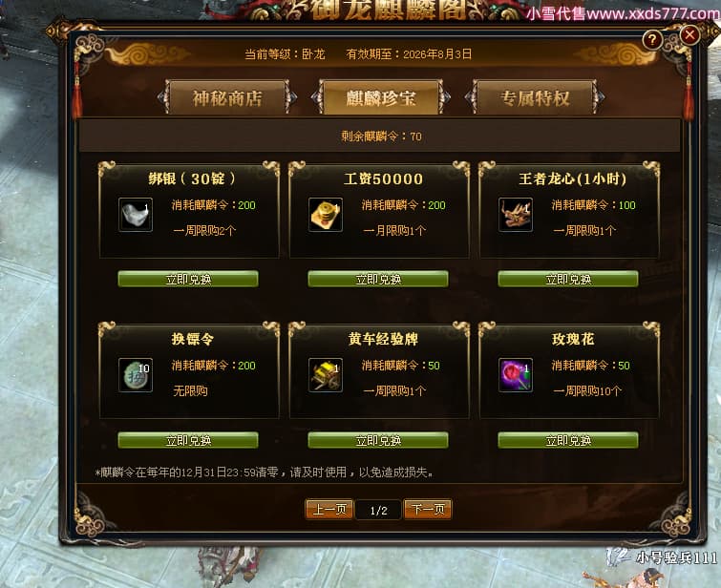Click the 换镖令 token icon
721x588 pixels.
[x=136, y=375]
